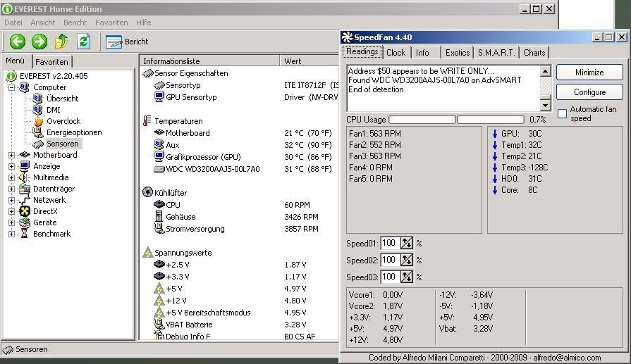Image resolution: width=631 pixels, height=364 pixels.
Task: Click SpeedFan log scroll up arrow
Action: pos(545,72)
